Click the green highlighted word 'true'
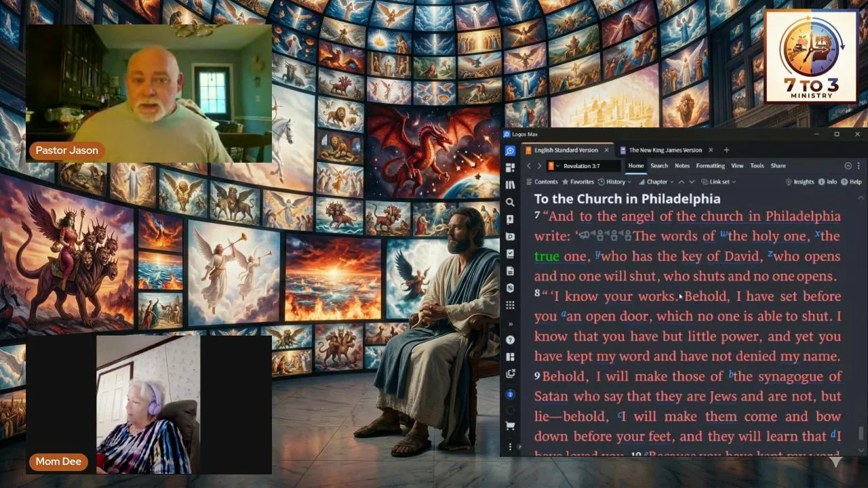Image resolution: width=868 pixels, height=488 pixels. [547, 256]
